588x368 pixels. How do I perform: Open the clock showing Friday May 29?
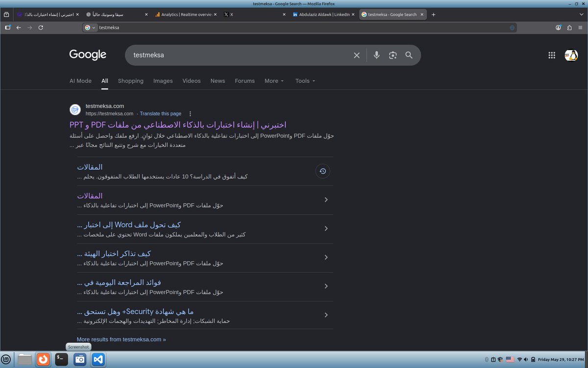[x=562, y=360]
